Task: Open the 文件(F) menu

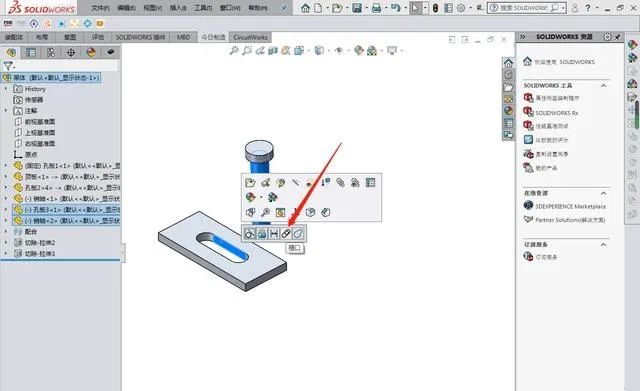Action: tap(100, 8)
